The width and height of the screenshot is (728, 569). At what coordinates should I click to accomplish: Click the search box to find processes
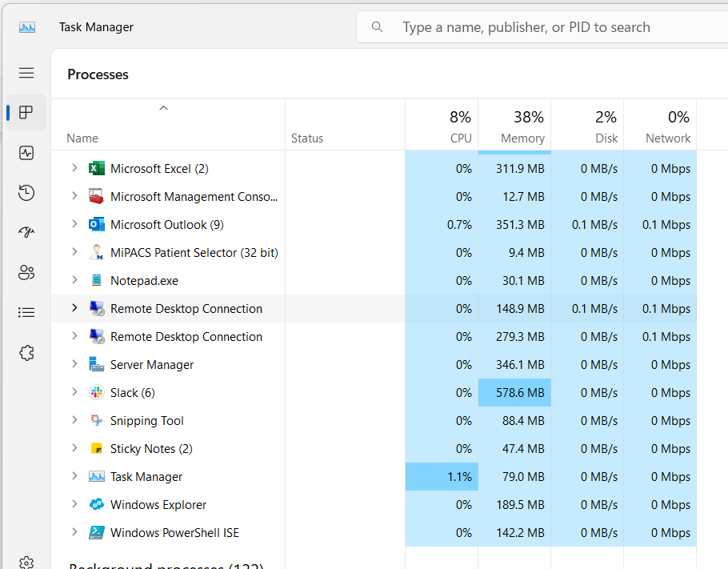(542, 27)
